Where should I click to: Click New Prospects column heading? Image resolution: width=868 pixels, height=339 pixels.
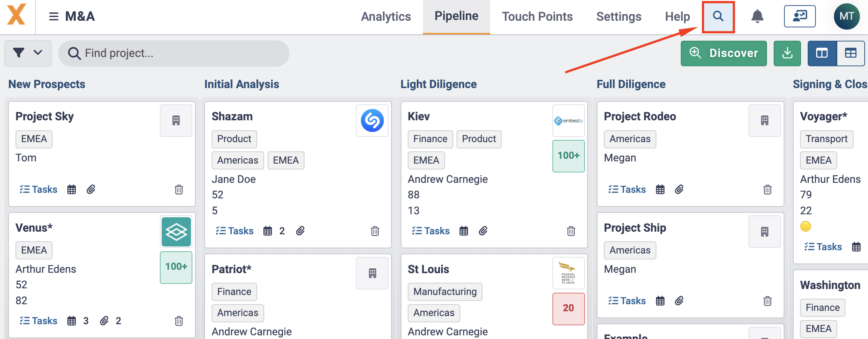point(47,84)
